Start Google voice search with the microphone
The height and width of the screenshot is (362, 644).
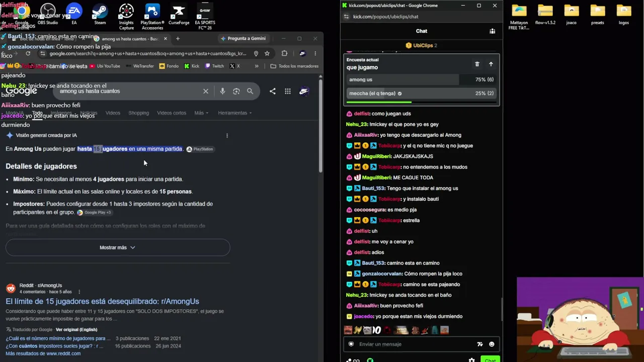click(x=222, y=91)
